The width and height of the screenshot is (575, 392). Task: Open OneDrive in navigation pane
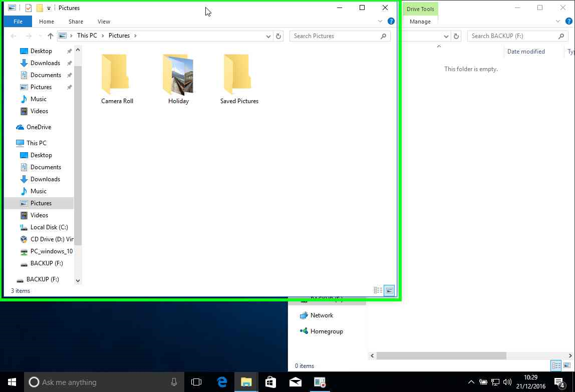click(x=39, y=127)
